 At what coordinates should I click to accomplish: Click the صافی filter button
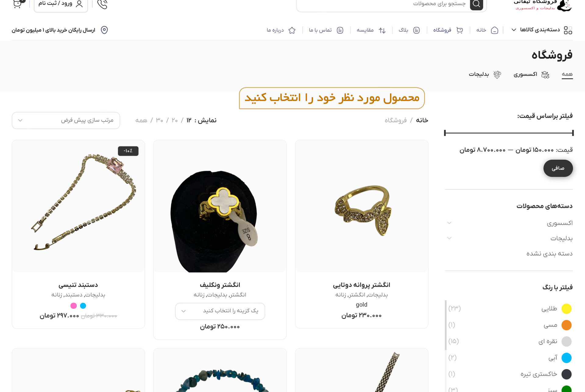[558, 168]
